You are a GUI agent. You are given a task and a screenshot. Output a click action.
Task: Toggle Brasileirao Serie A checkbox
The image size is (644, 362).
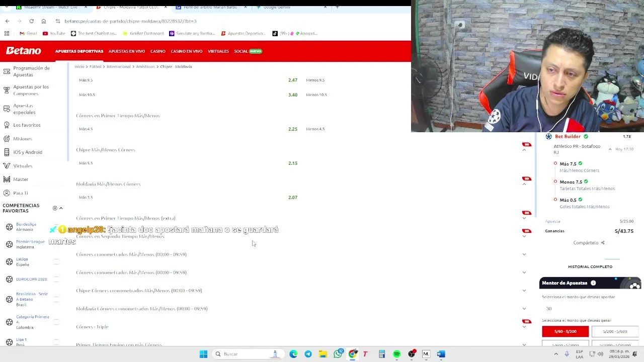tap(56, 299)
